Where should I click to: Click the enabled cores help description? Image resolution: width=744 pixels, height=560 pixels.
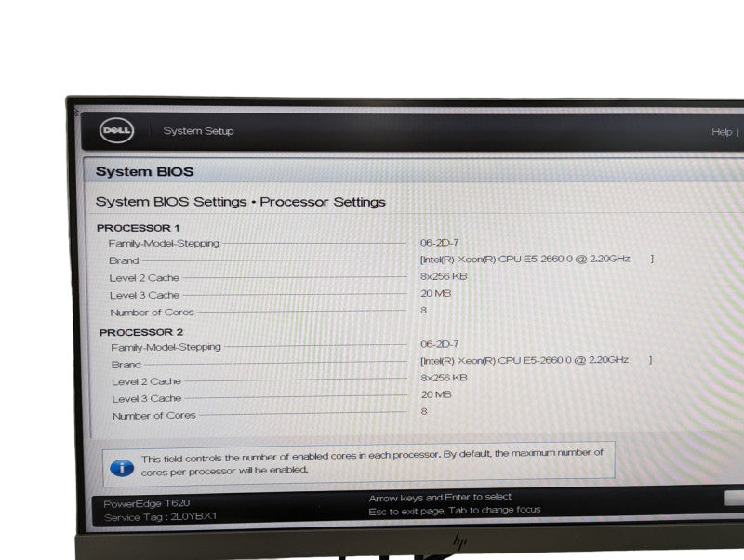pos(373,461)
